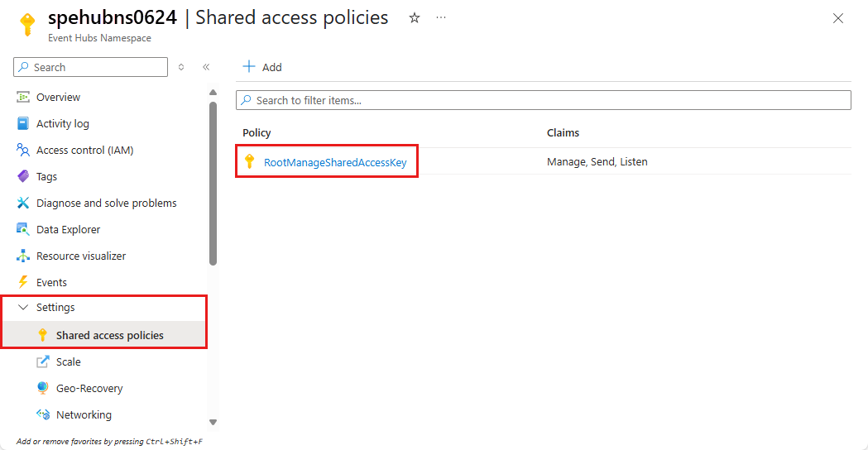
Task: Collapse the Settings section chevron
Action: click(x=23, y=308)
